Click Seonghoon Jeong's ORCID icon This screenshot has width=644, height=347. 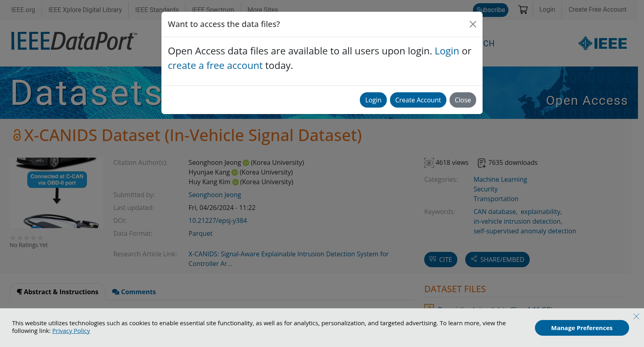coord(246,163)
